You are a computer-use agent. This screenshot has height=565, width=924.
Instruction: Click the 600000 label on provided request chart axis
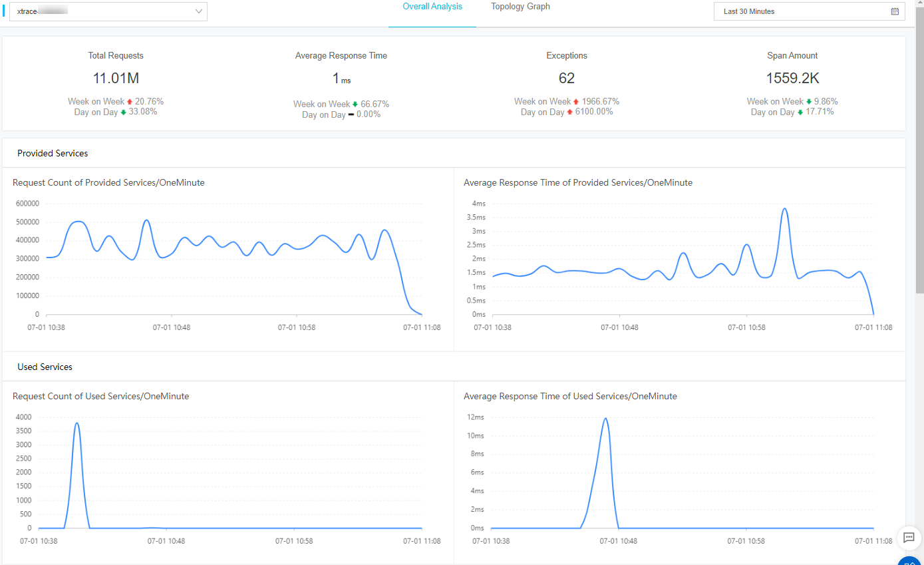point(27,204)
